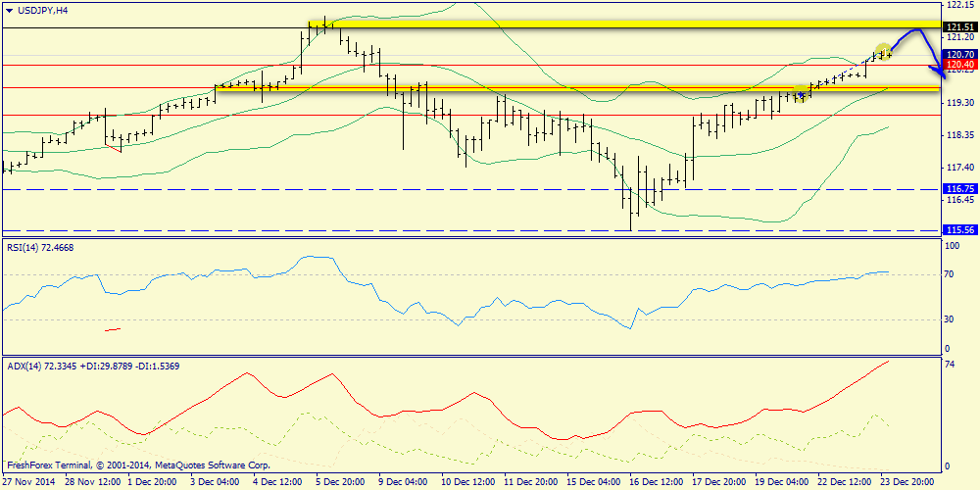980x490 pixels.
Task: Click the ADX(14) indicator label text
Action: [x=94, y=366]
